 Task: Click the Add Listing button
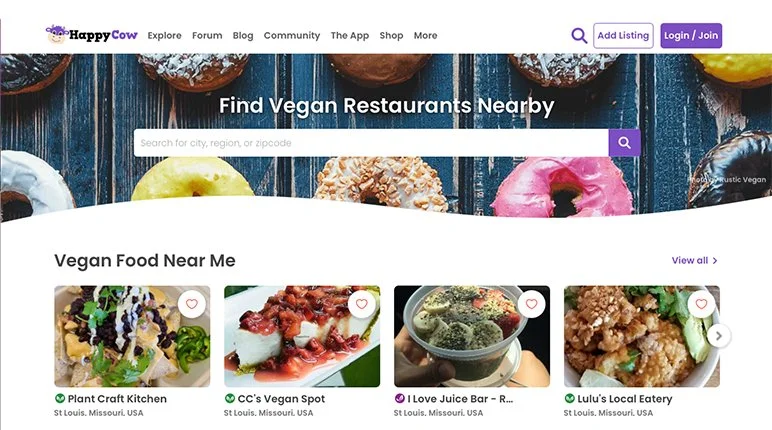[x=623, y=35]
